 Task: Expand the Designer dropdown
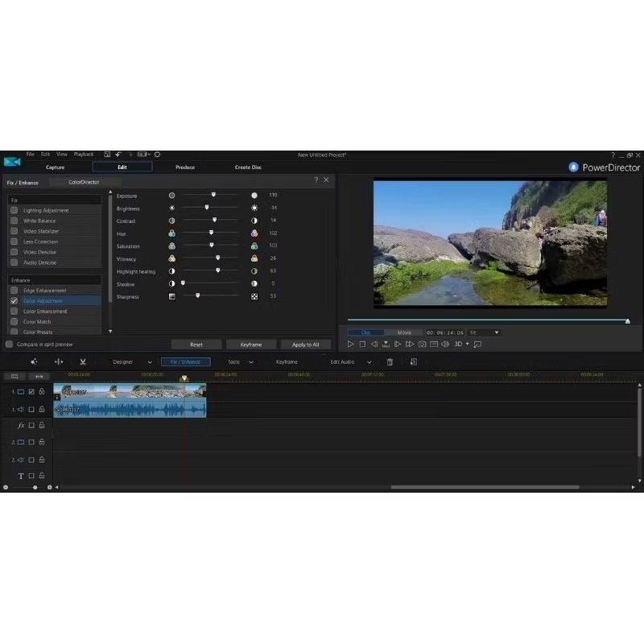point(132,362)
